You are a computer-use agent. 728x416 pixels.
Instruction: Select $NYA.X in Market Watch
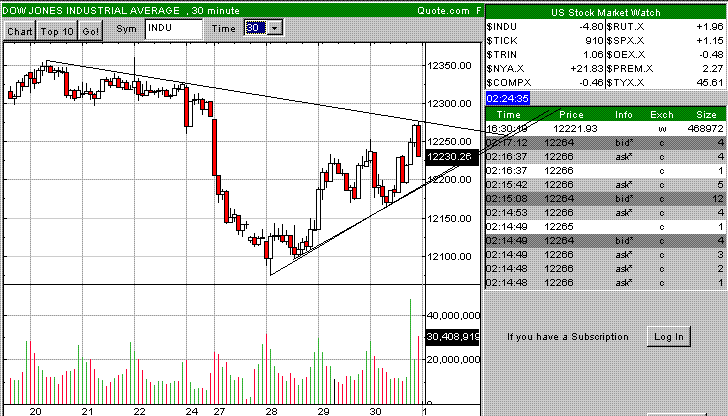pos(505,69)
